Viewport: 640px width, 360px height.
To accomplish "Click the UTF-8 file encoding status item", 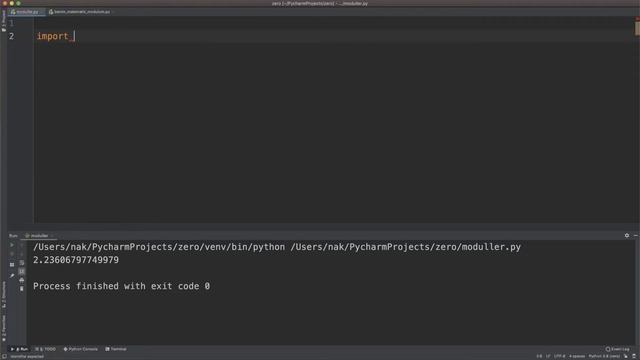I will pos(559,356).
